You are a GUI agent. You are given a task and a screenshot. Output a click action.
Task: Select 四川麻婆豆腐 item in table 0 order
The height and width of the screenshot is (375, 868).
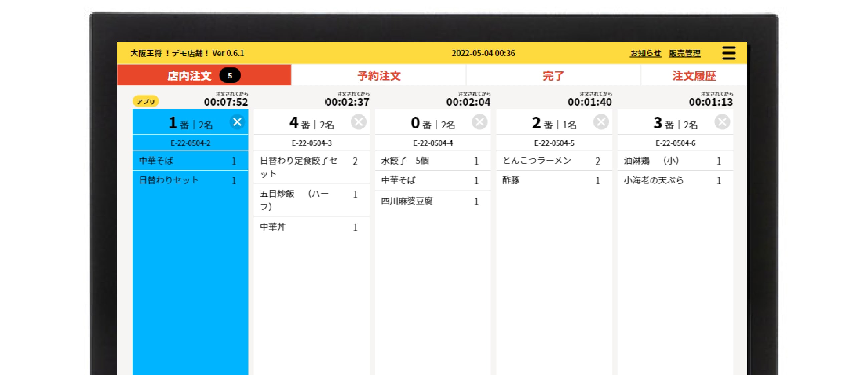click(x=433, y=201)
